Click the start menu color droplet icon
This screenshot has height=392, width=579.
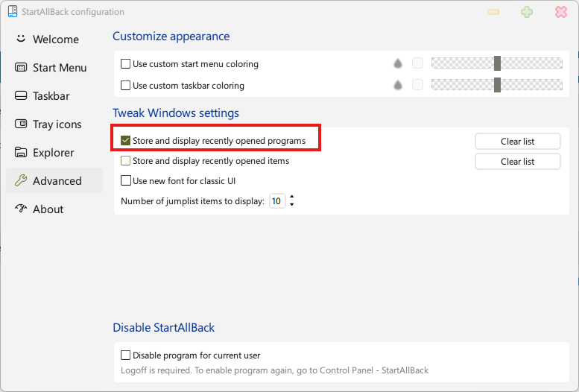click(398, 63)
